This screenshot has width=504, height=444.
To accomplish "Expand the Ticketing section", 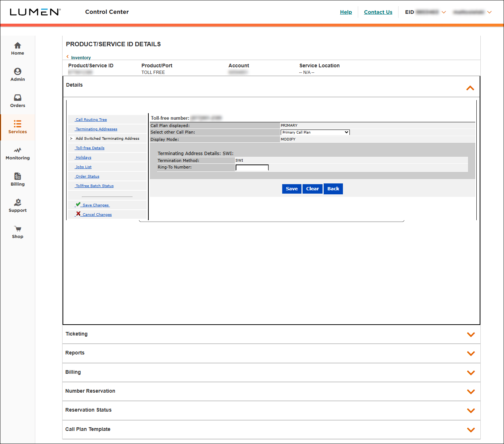I will [x=471, y=334].
